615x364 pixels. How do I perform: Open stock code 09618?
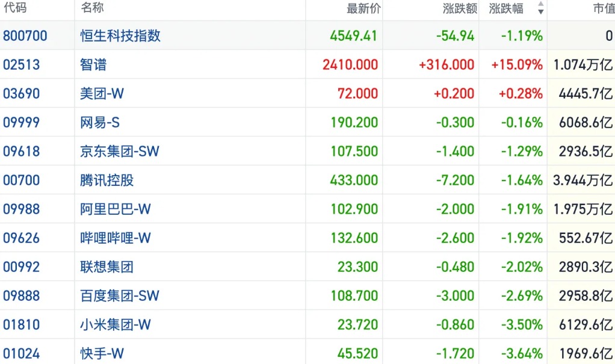21,152
